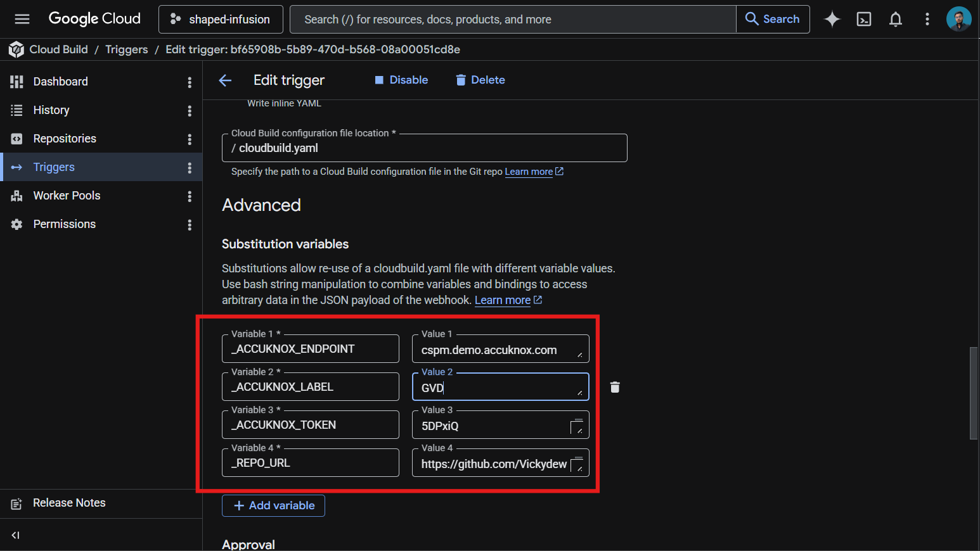Go back using the Edit trigger arrow
The image size is (980, 551).
click(225, 80)
